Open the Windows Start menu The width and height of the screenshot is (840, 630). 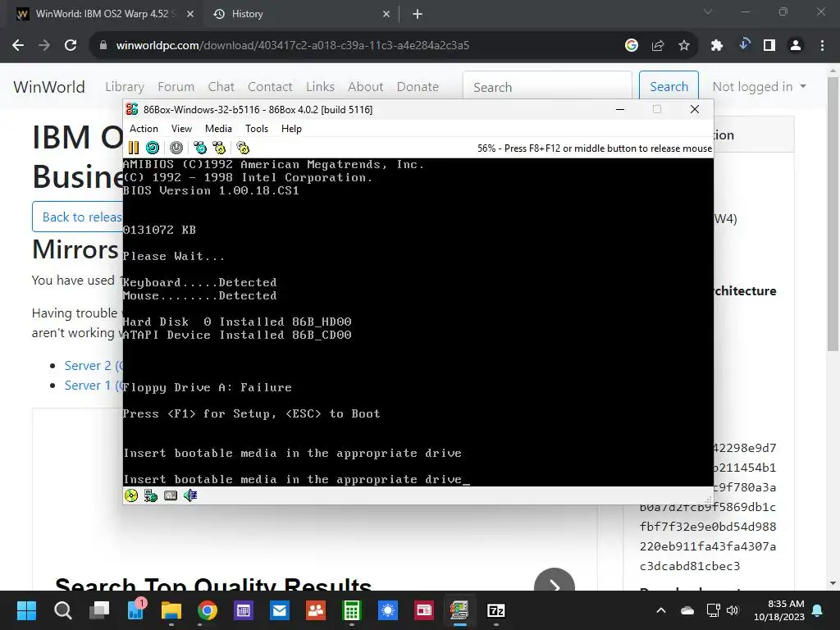click(x=26, y=610)
